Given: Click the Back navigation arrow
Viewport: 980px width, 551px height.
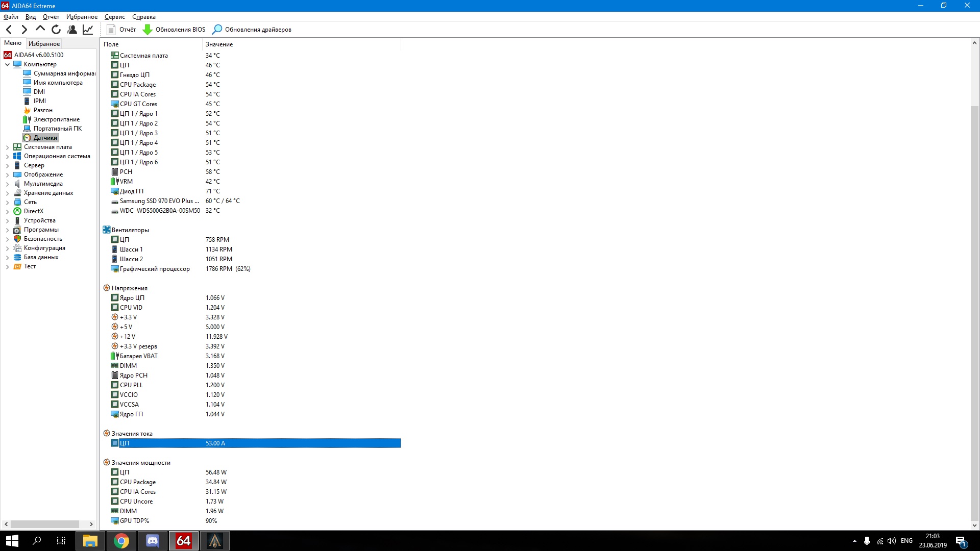Looking at the screenshot, I should point(9,30).
